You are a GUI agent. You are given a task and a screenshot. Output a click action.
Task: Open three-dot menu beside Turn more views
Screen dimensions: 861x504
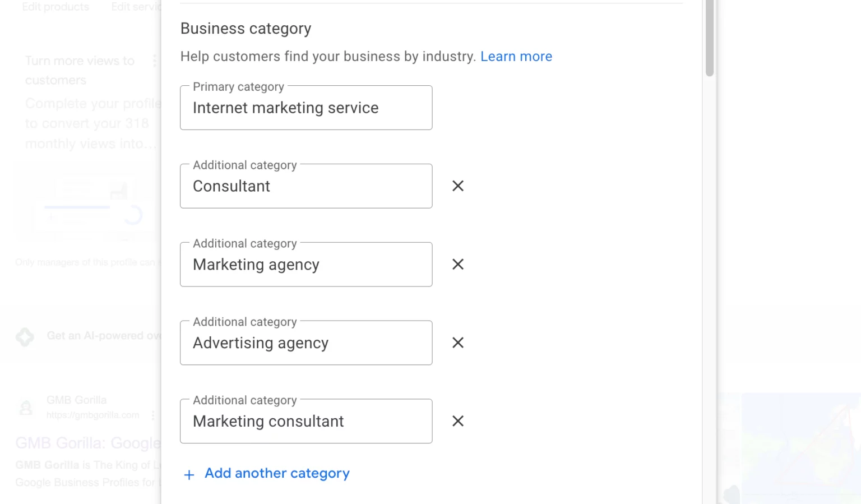pyautogui.click(x=155, y=61)
